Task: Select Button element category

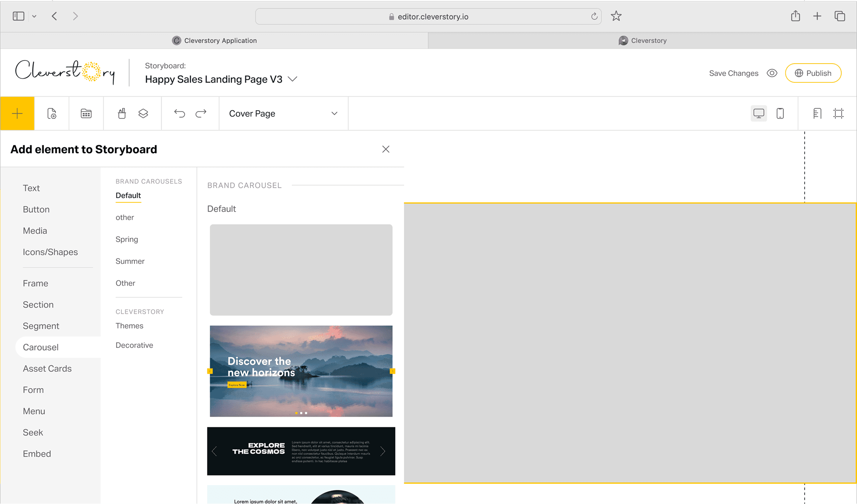Action: click(x=36, y=209)
